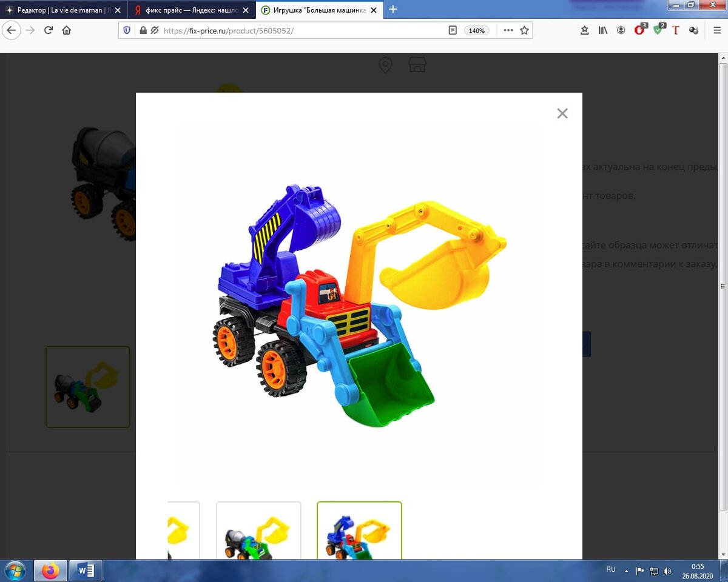Close the Игрушка product tab
The width and height of the screenshot is (728, 582).
374,10
